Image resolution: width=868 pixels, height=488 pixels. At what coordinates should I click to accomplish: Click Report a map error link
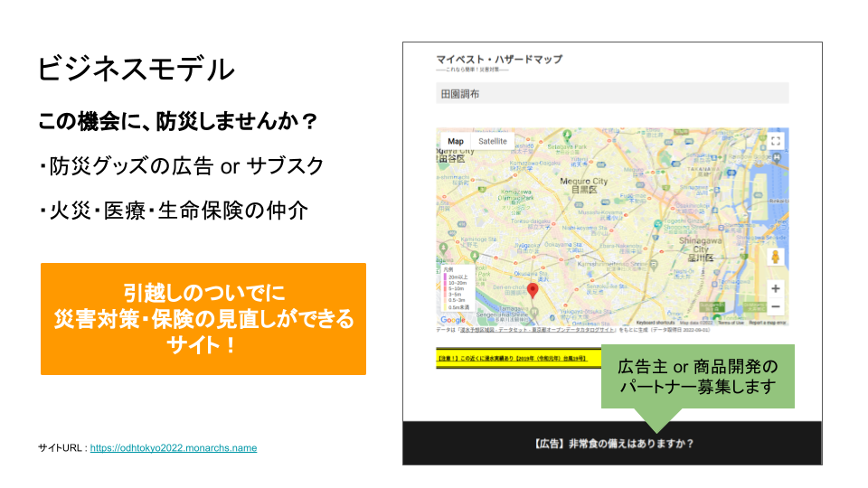pyautogui.click(x=768, y=323)
